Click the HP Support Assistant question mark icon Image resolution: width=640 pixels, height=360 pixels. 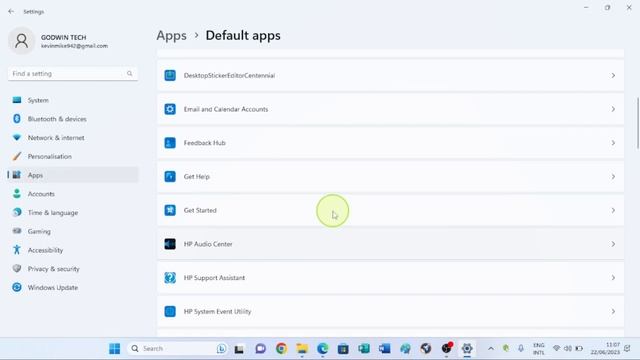(170, 278)
